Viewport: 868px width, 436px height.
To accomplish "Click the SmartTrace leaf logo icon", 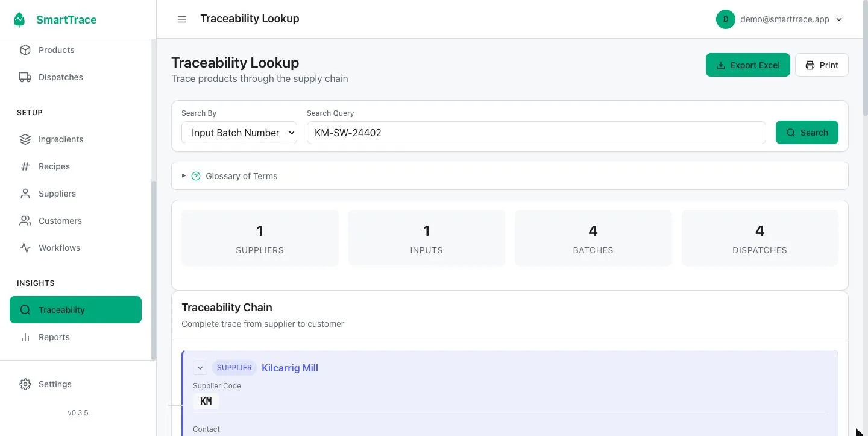I will pos(20,20).
